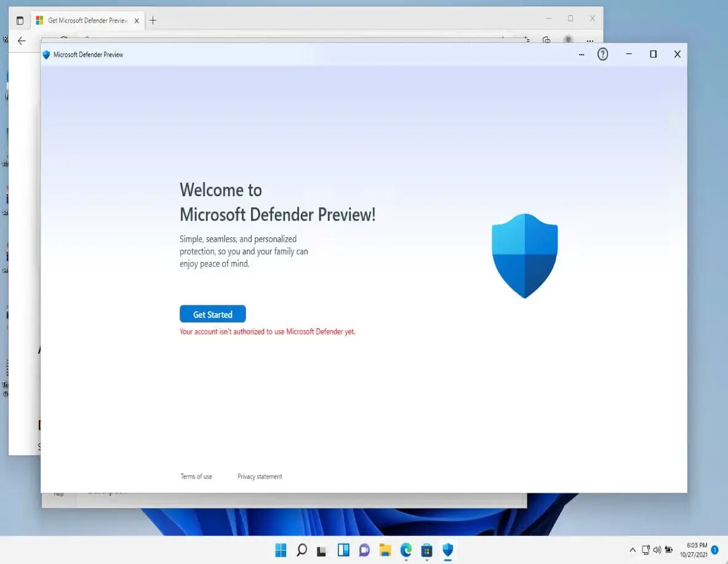Open File Explorer from the taskbar
The width and height of the screenshot is (728, 564).
385,550
